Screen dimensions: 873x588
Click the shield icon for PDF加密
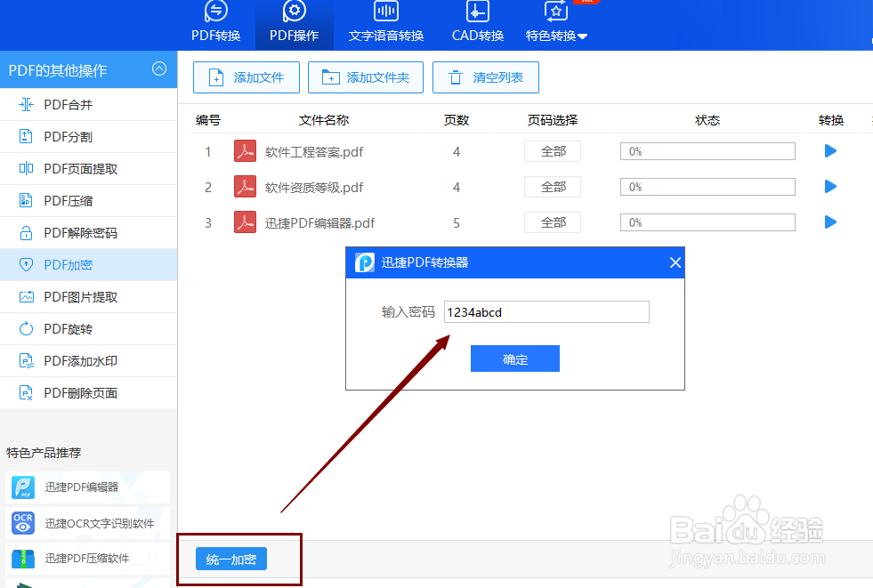point(26,265)
